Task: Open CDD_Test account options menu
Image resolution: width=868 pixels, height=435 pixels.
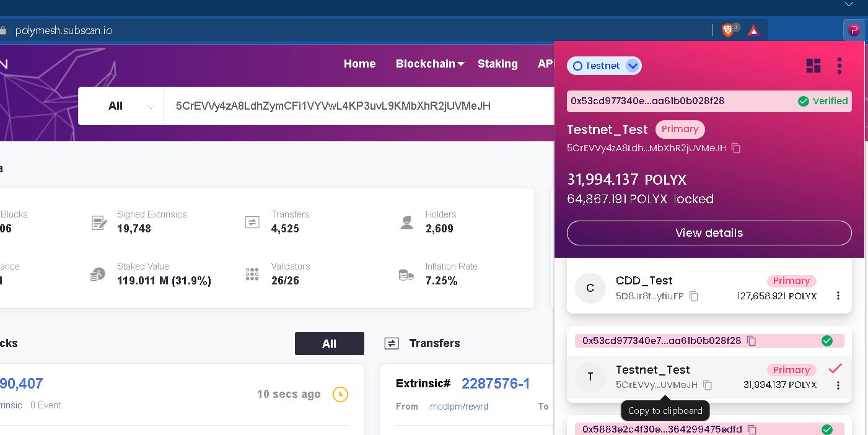Action: coord(838,296)
